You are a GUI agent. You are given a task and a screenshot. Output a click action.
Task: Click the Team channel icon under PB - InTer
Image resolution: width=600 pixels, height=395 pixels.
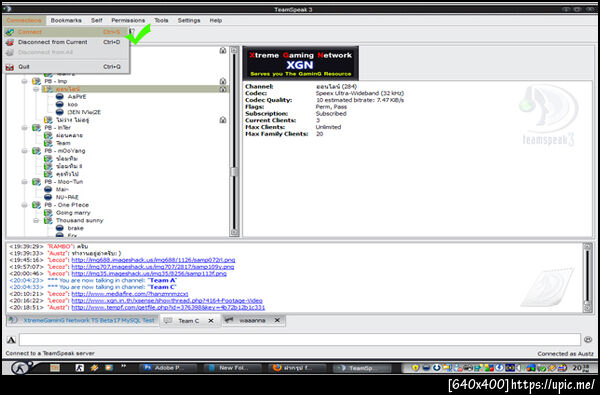[x=48, y=143]
